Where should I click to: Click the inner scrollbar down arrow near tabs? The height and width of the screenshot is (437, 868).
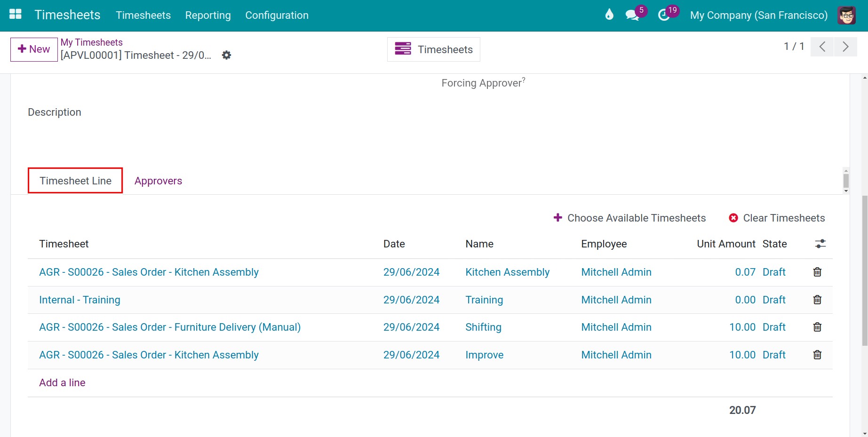coord(846,191)
